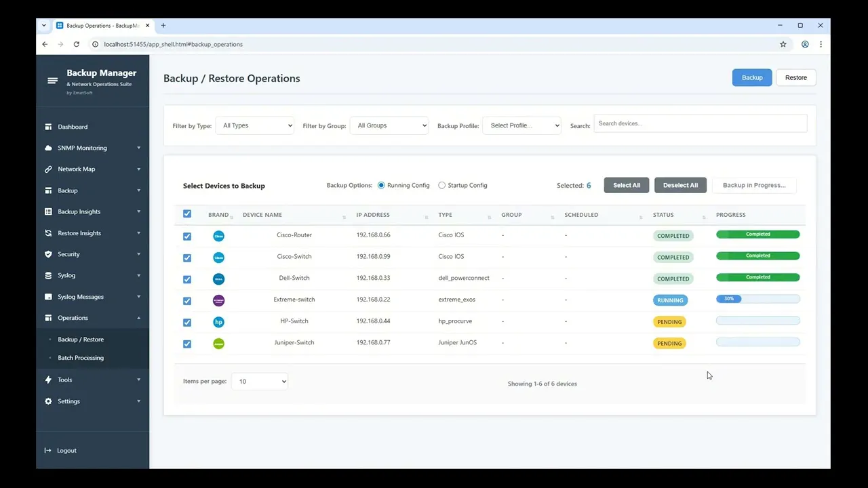Viewport: 868px width, 488px height.
Task: Select the Running Config radio button
Action: coord(381,185)
